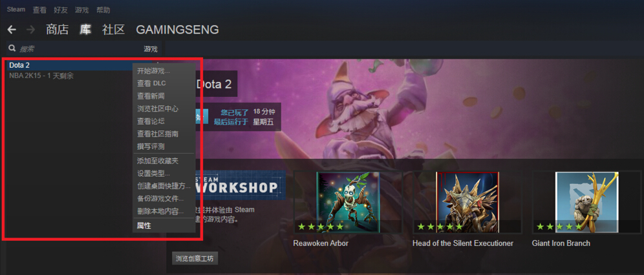This screenshot has height=275, width=644.
Task: Open the 好友 menu in the menu bar
Action: (60, 10)
